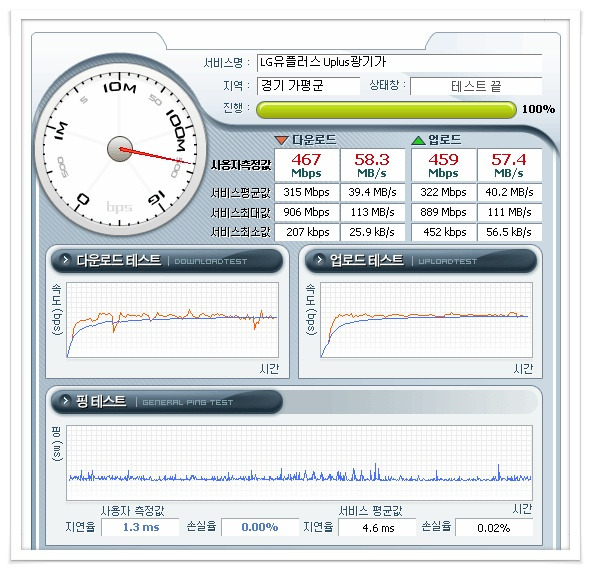Click the 207 kbps service minimum cell
Screen dimensions: 591x570
[306, 232]
